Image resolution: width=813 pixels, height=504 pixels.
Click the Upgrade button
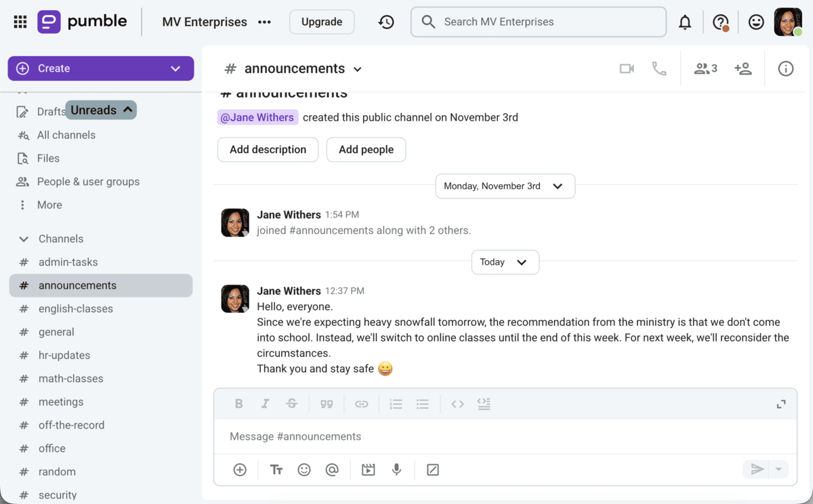(x=321, y=22)
